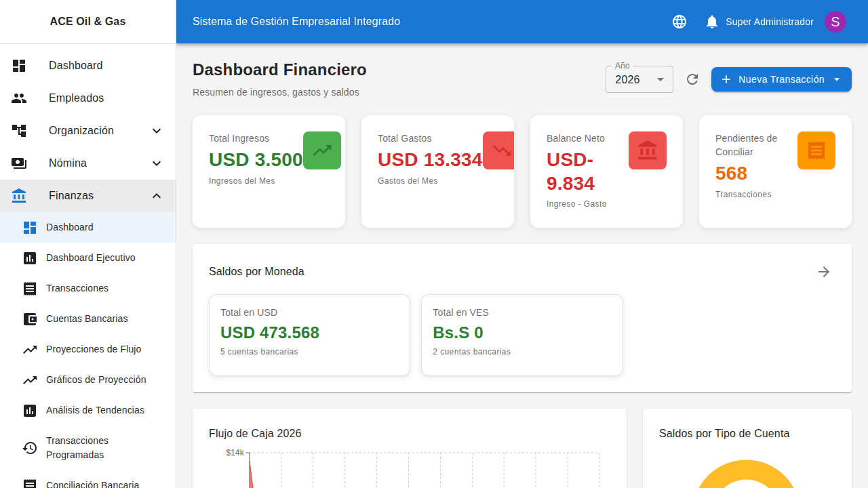Open Saldos por Moneda details arrow
This screenshot has height=488, width=868.
[x=823, y=271]
